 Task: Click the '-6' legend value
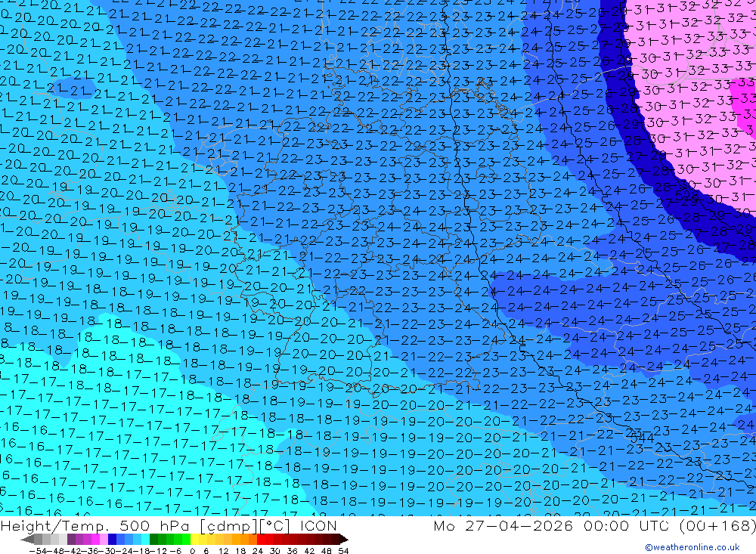(175, 551)
